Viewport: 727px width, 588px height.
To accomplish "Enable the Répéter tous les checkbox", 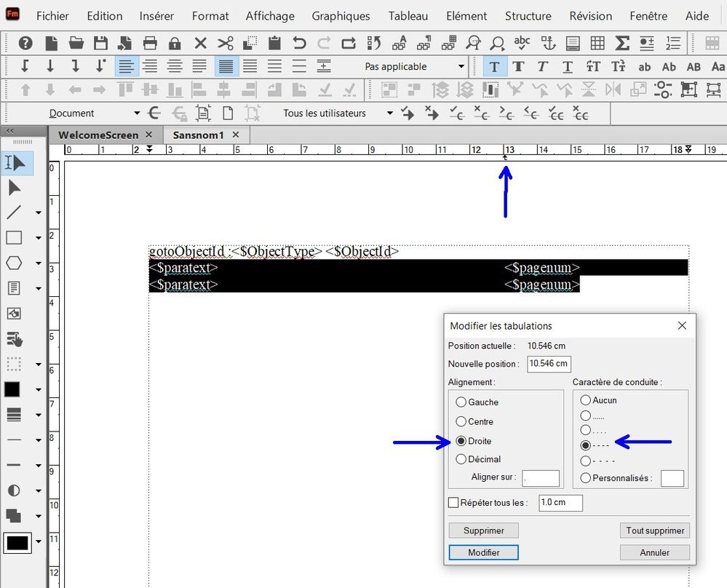I will point(453,502).
